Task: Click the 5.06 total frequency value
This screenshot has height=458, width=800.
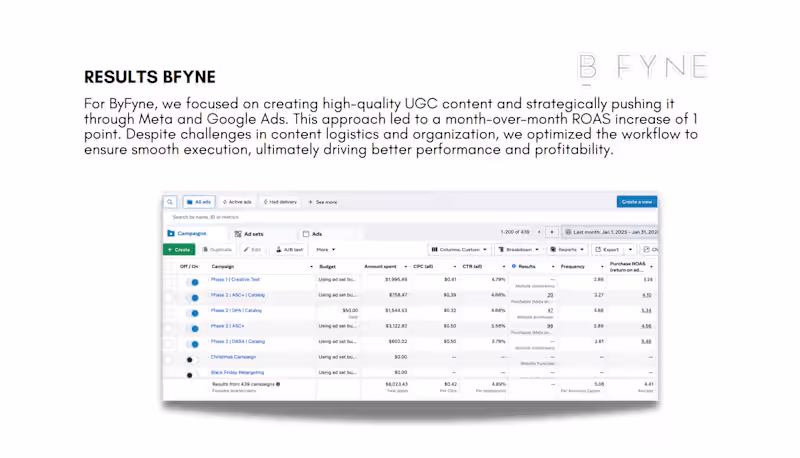Action: tap(599, 384)
